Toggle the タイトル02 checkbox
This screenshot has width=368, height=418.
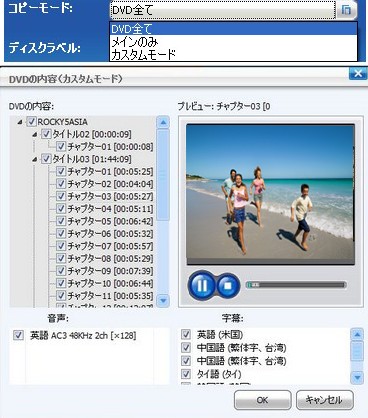click(46, 134)
